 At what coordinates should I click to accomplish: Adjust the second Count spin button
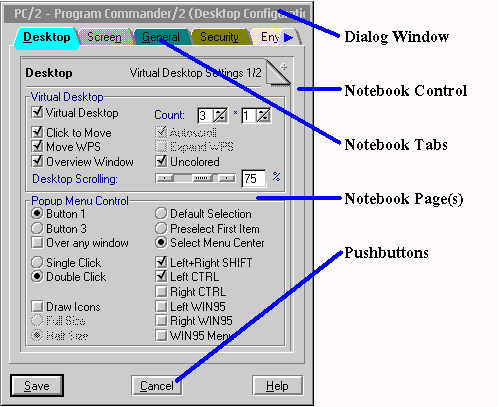tap(264, 115)
